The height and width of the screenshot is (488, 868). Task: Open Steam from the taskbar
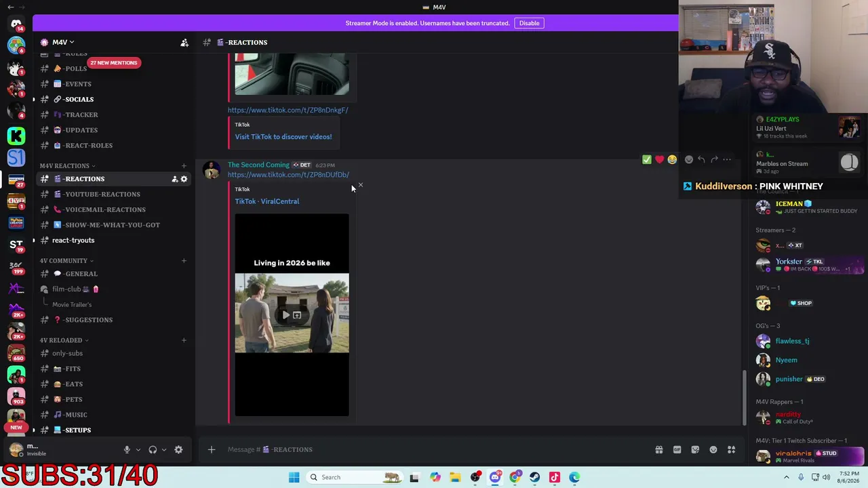[x=535, y=477]
